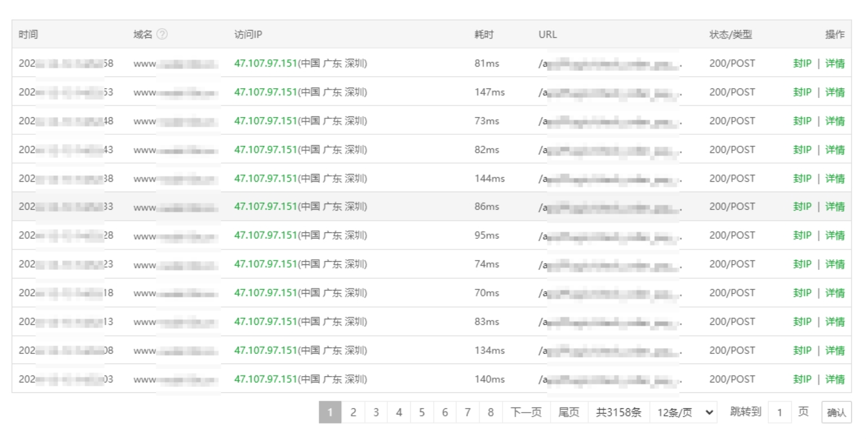Select page 8 in pagination
Viewport: 868px width, 444px height.
[x=490, y=413]
